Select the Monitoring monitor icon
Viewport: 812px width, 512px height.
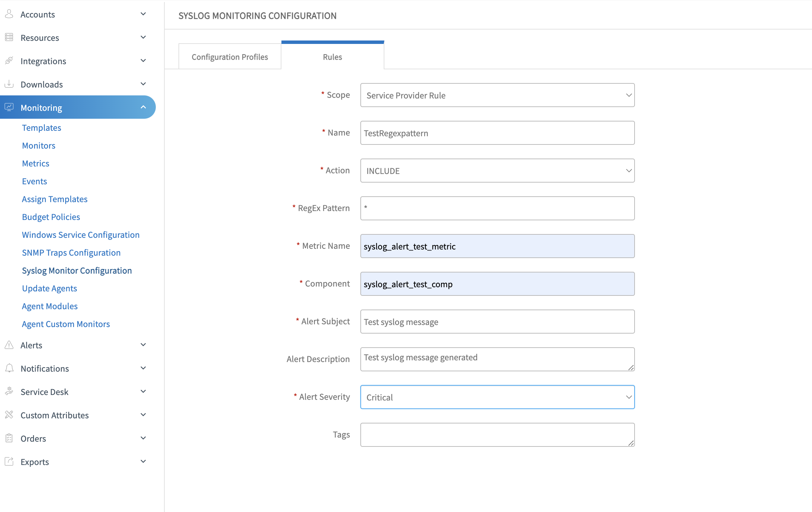(x=9, y=107)
